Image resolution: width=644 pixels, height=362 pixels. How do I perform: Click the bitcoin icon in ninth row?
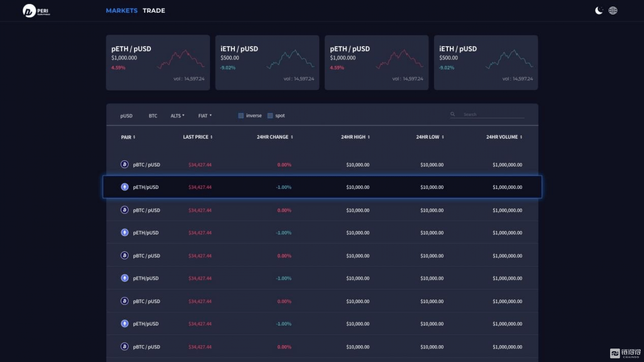pos(124,347)
